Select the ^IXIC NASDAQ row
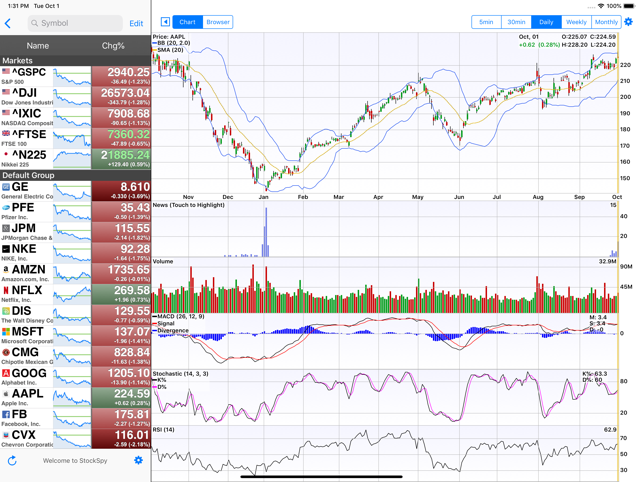643x482 pixels. click(x=75, y=117)
